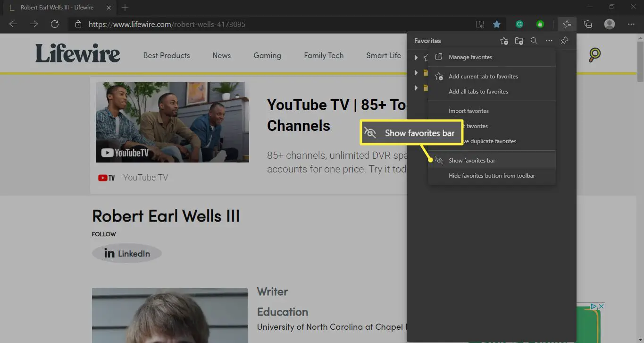
Task: Add this page to favorites panel icon
Action: click(x=504, y=41)
